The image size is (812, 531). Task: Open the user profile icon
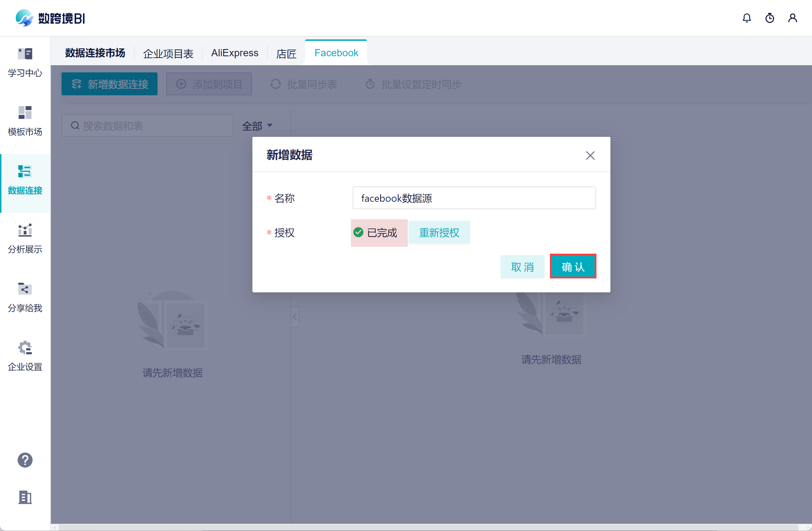[792, 18]
